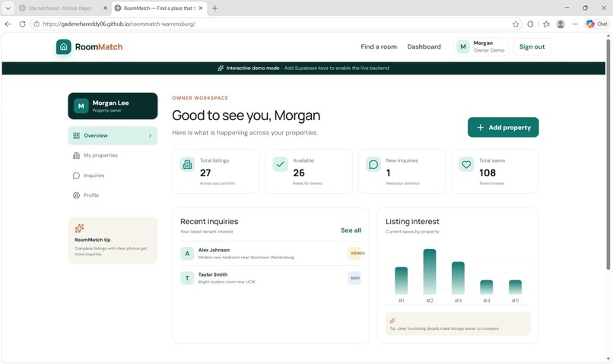
Task: Click the #3 bar in Listing interest
Action: click(x=458, y=277)
